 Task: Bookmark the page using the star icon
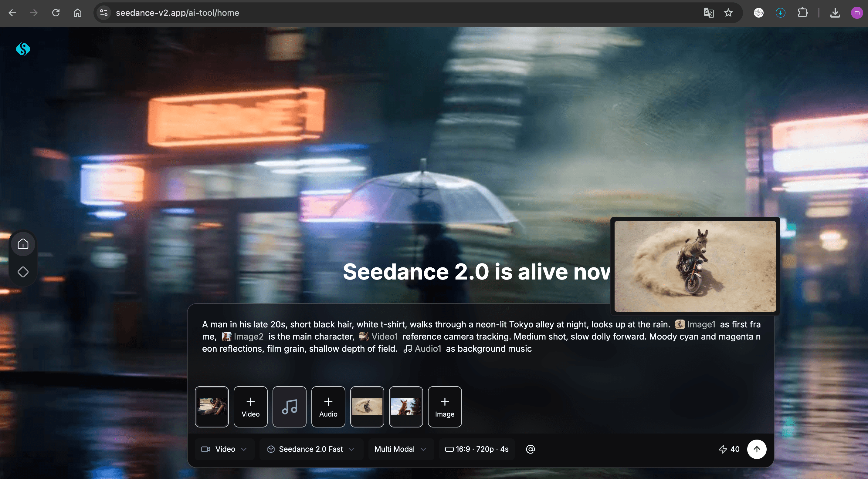pos(728,13)
